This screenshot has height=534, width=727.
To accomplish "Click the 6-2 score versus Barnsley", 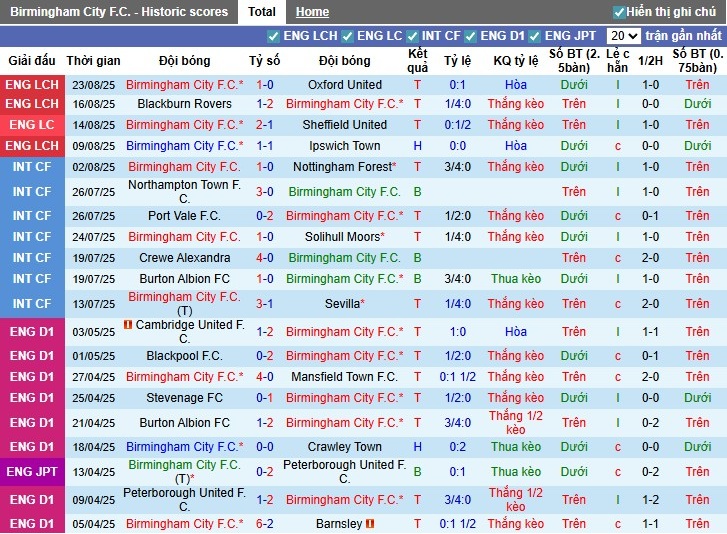I will (x=265, y=524).
